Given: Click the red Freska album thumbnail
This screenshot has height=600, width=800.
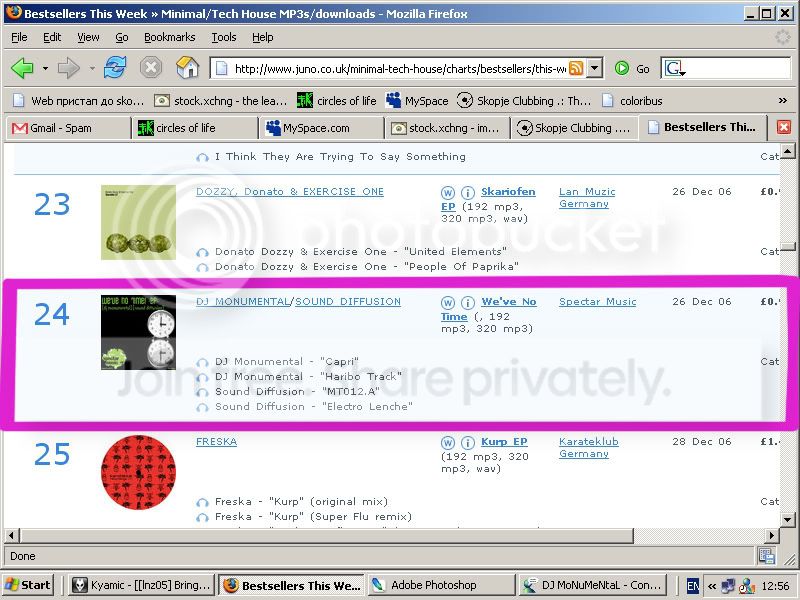Looking at the screenshot, I should point(138,472).
